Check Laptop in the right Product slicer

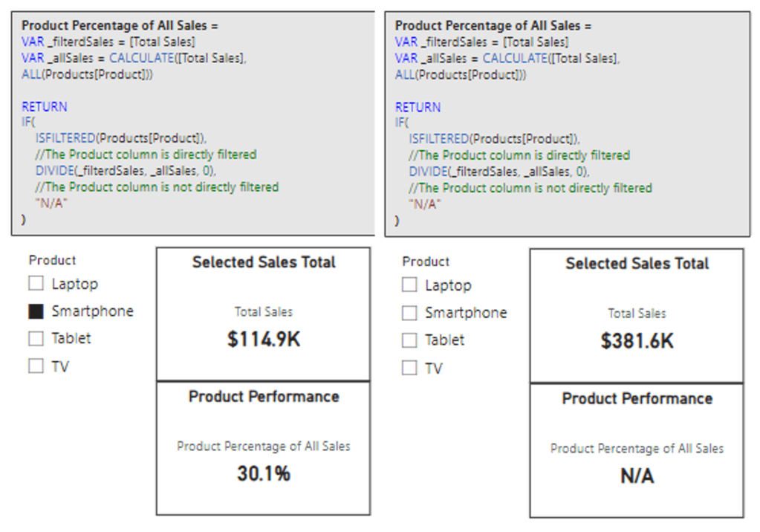(x=409, y=285)
